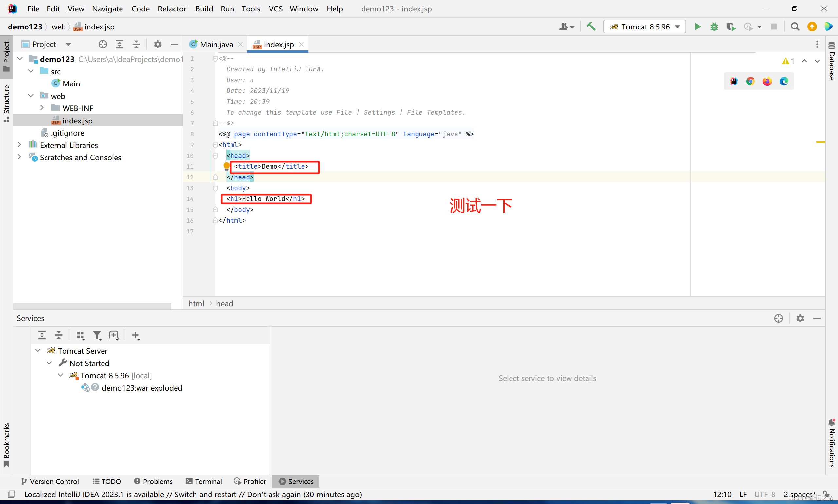Open the Project view mode dropdown
838x504 pixels.
(x=68, y=44)
